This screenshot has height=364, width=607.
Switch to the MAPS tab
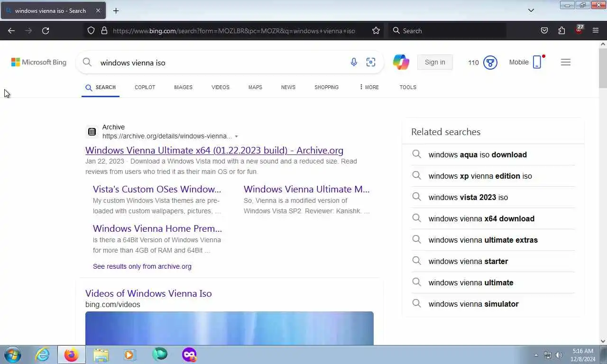point(255,87)
